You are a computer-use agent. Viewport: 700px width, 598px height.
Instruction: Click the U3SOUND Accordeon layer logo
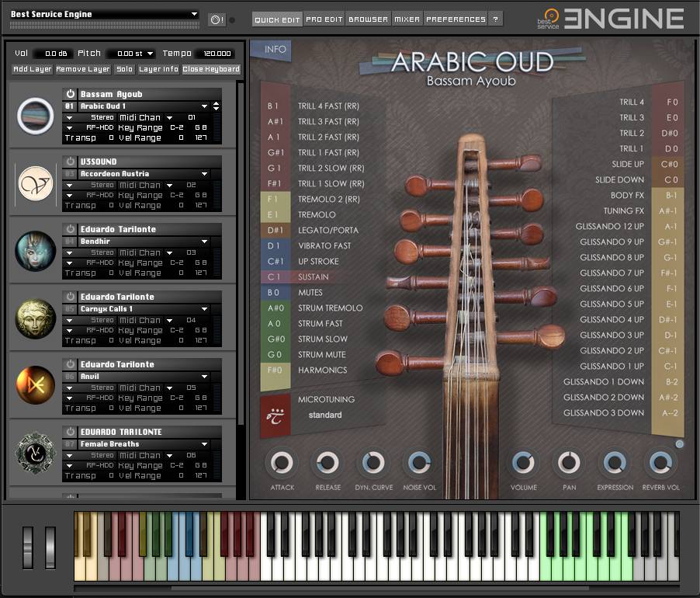(36, 183)
